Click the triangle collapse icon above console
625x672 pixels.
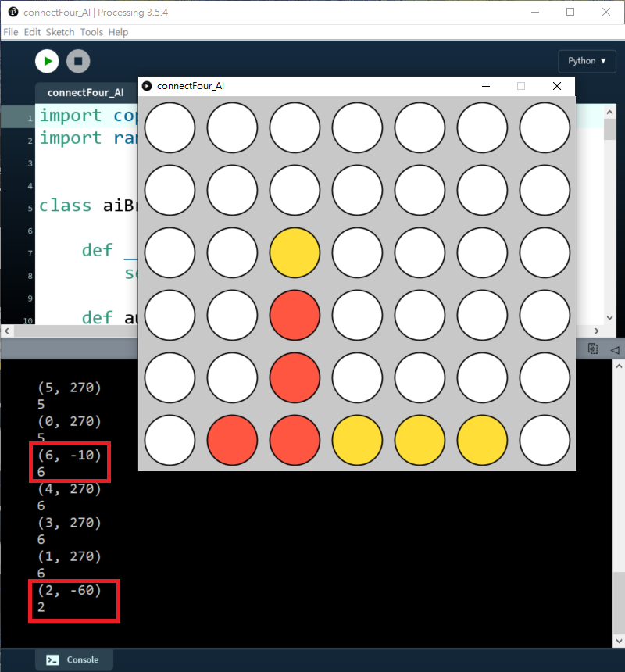pyautogui.click(x=614, y=349)
